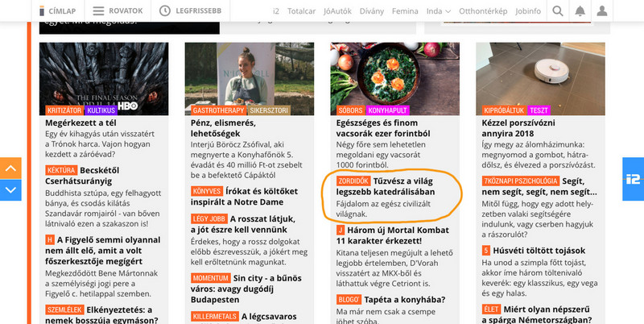
Task: Go to i2 in top navigation
Action: [276, 11]
